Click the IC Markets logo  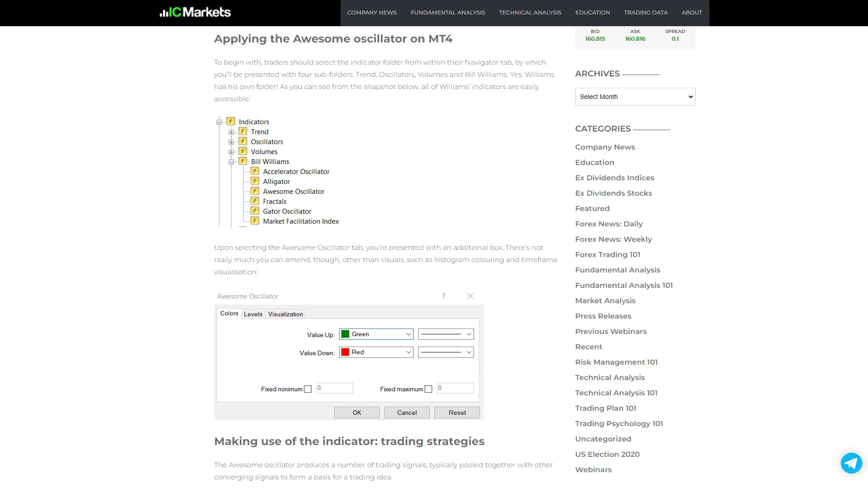pyautogui.click(x=195, y=12)
